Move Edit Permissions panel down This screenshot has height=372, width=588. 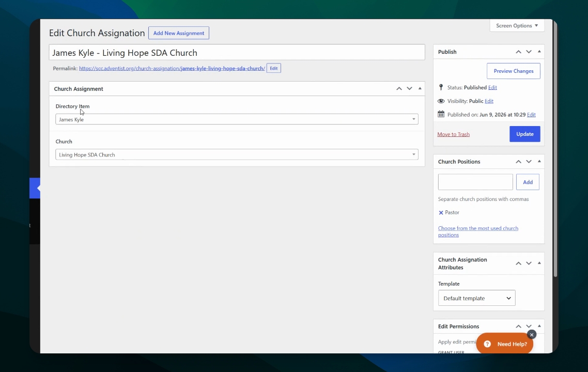[529, 326]
